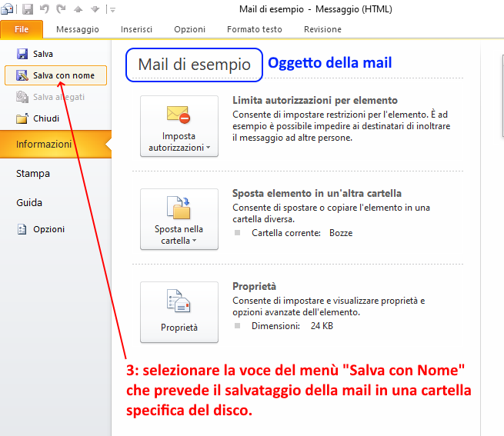Click 'Sposta elemento in un'altra cartella' heading

[317, 194]
